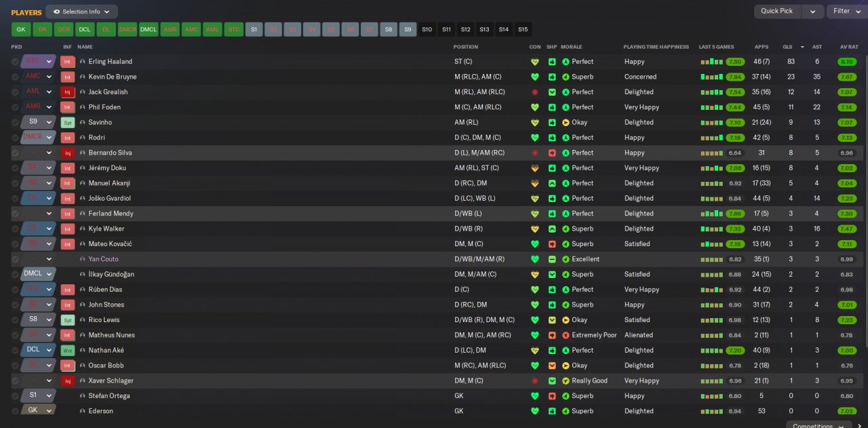Click Stefan Ortega's condition heart icon

point(534,396)
